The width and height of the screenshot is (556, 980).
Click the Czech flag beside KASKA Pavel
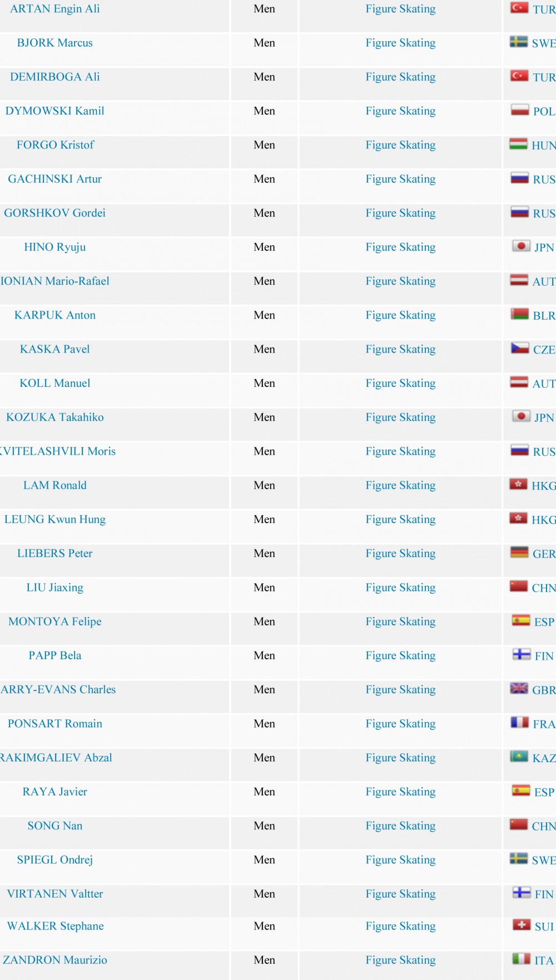coord(520,348)
